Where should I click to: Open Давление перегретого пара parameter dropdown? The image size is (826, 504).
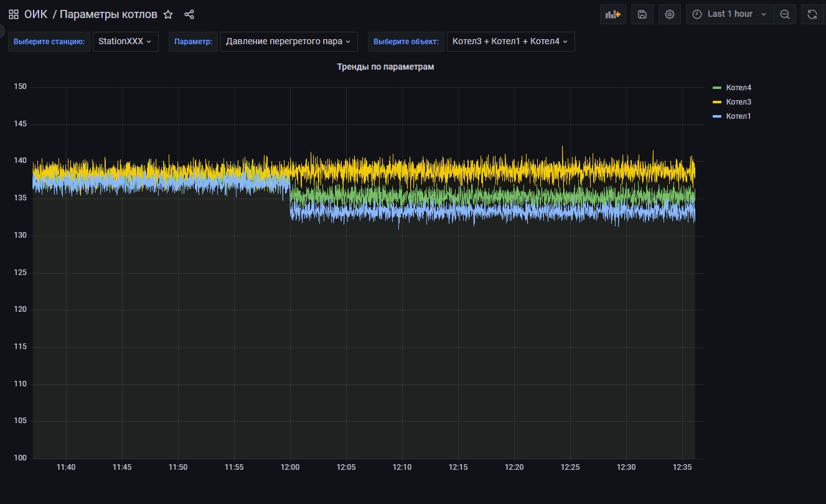(289, 42)
